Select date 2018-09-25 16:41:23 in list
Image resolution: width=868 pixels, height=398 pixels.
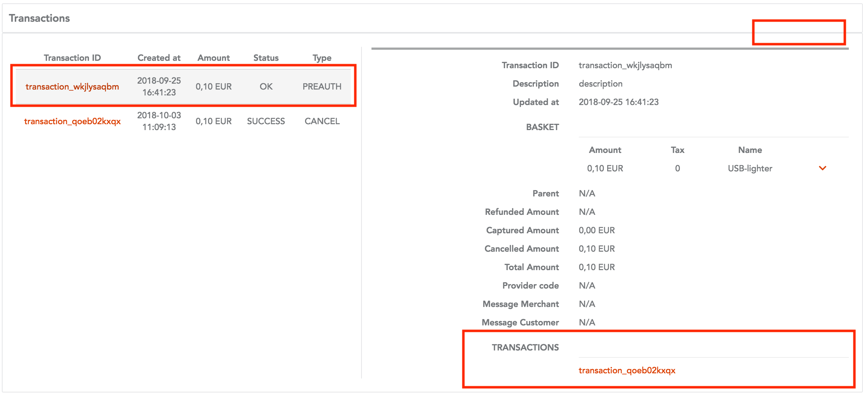pos(159,87)
